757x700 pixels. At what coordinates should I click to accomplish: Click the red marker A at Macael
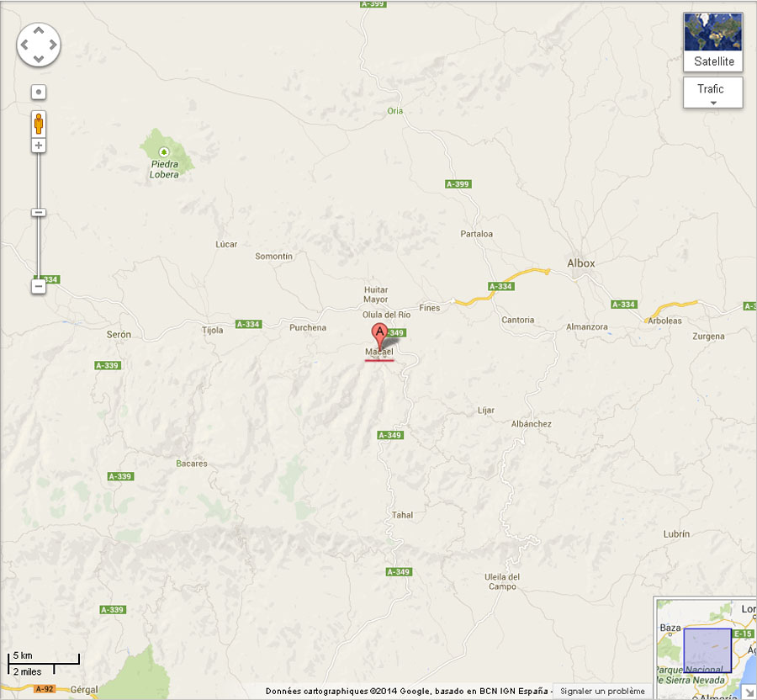(x=379, y=336)
